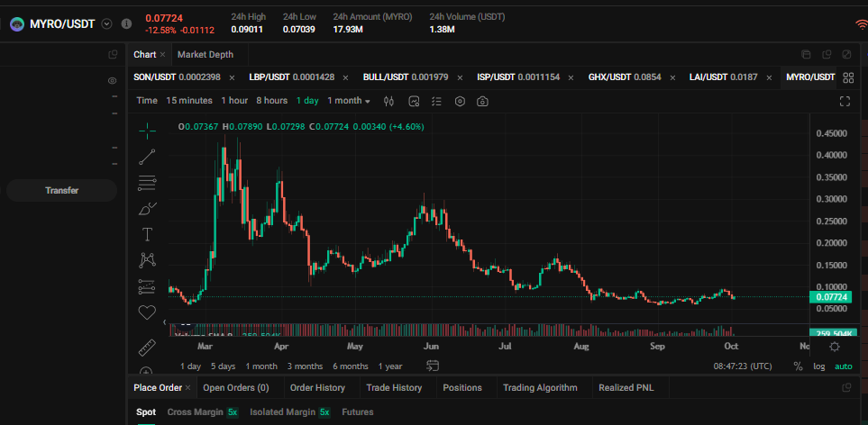Open the chart settings hexagon icon
This screenshot has width=868, height=425.
[x=460, y=101]
